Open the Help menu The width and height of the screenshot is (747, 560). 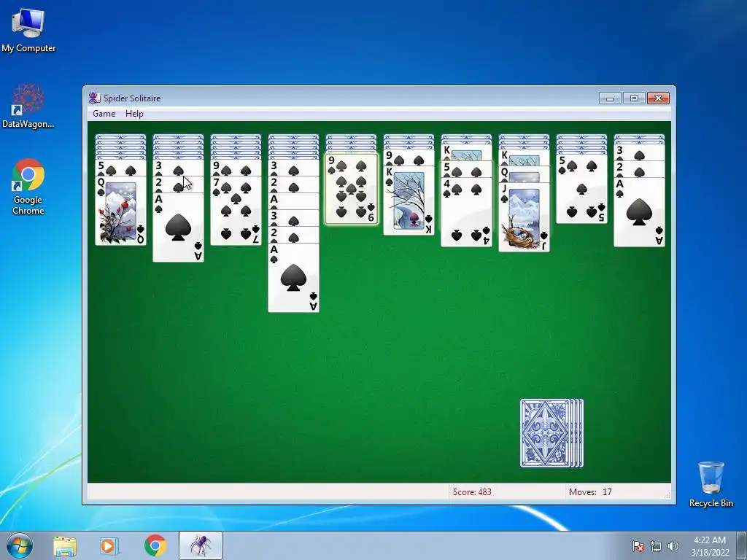coord(134,114)
